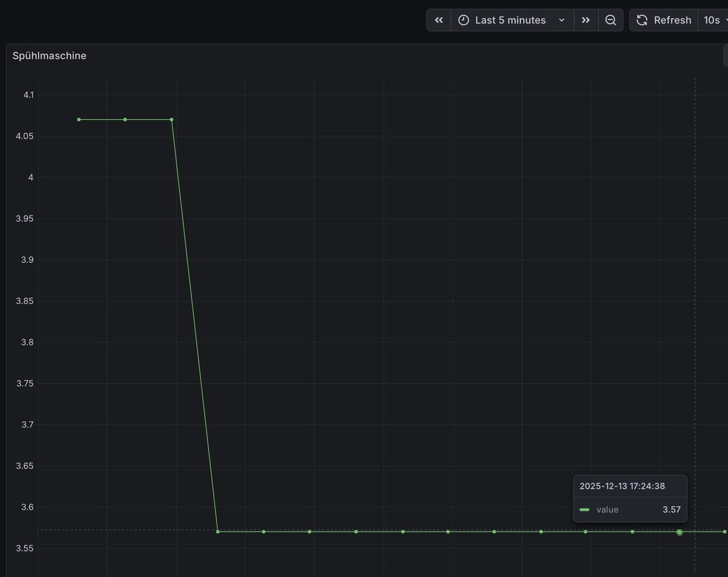Click the highlighted hovered data point
The height and width of the screenshot is (577, 728).
coord(679,532)
